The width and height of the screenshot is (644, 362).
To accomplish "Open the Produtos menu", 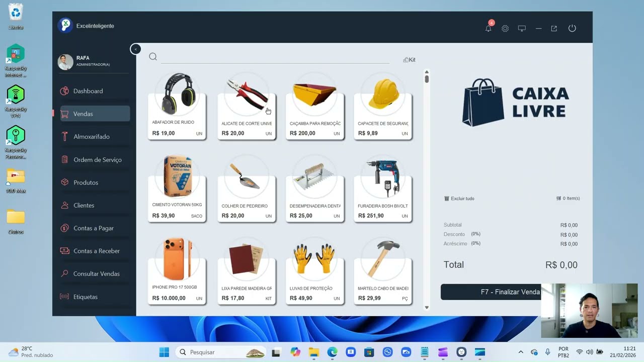I will [x=94, y=183].
